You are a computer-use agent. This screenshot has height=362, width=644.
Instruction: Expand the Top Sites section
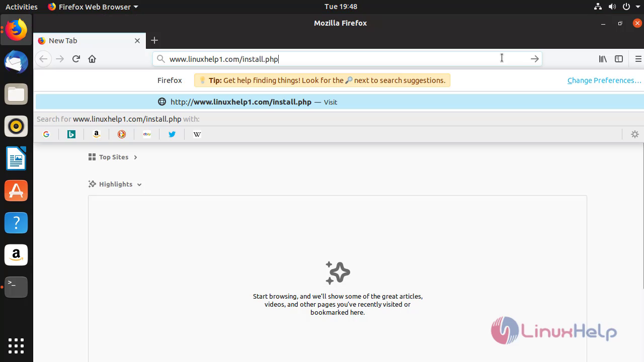click(113, 157)
